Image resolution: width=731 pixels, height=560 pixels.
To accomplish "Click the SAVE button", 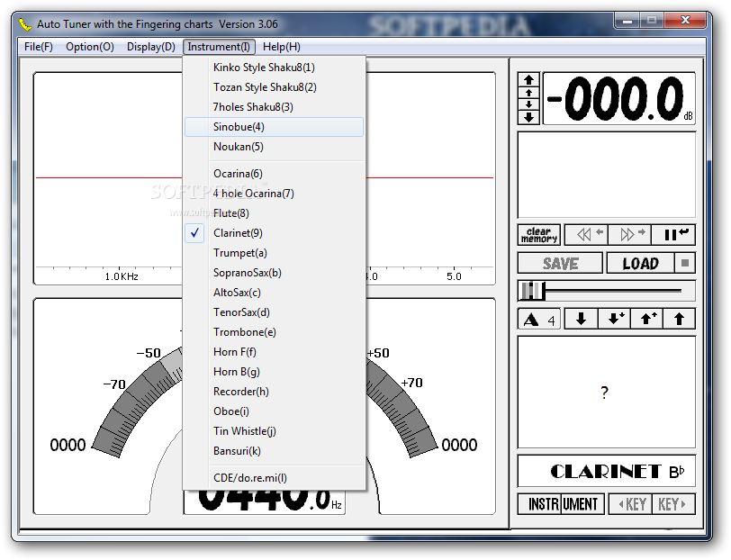I will point(560,263).
